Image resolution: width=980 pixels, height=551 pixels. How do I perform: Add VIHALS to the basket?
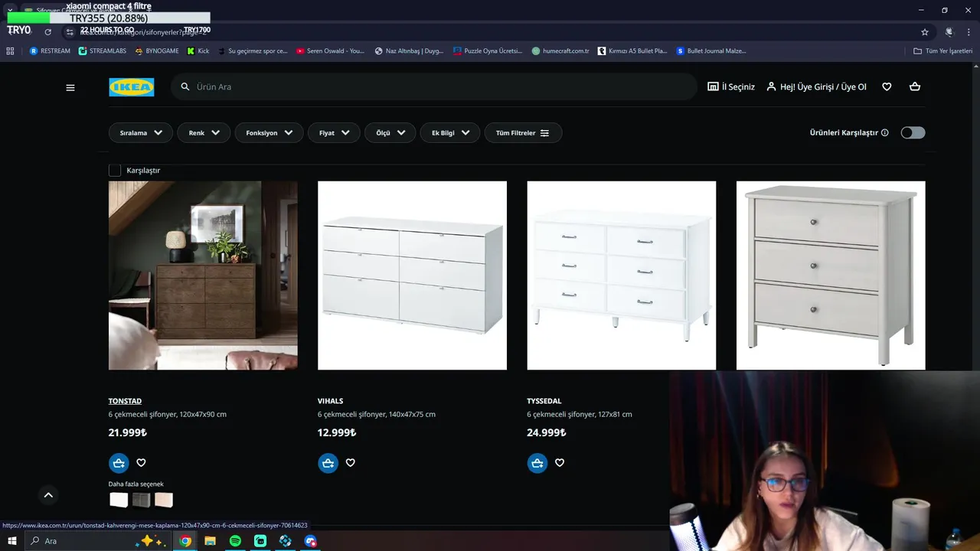coord(328,463)
